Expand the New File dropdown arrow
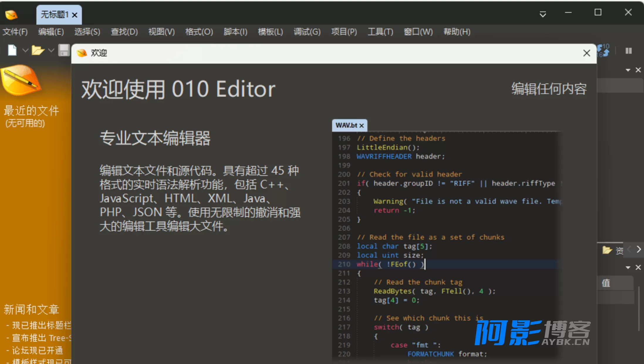Viewport: 644px width, 364px height. (x=26, y=50)
